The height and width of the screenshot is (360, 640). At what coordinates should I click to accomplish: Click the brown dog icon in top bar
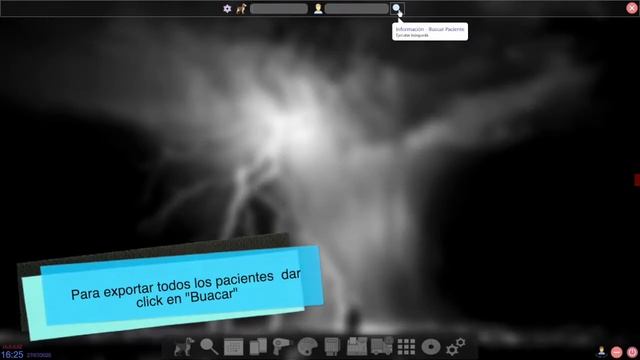click(241, 9)
